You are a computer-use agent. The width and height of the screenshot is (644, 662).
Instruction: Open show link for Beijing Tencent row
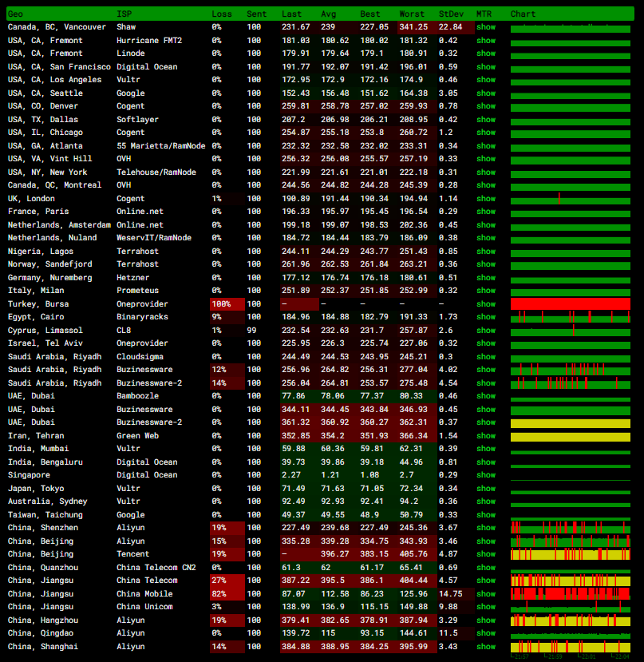click(x=486, y=554)
